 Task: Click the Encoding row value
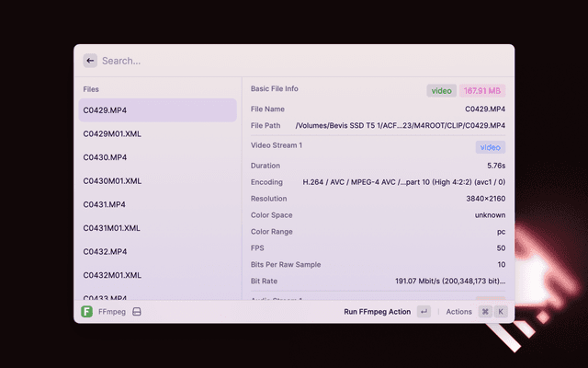(403, 182)
